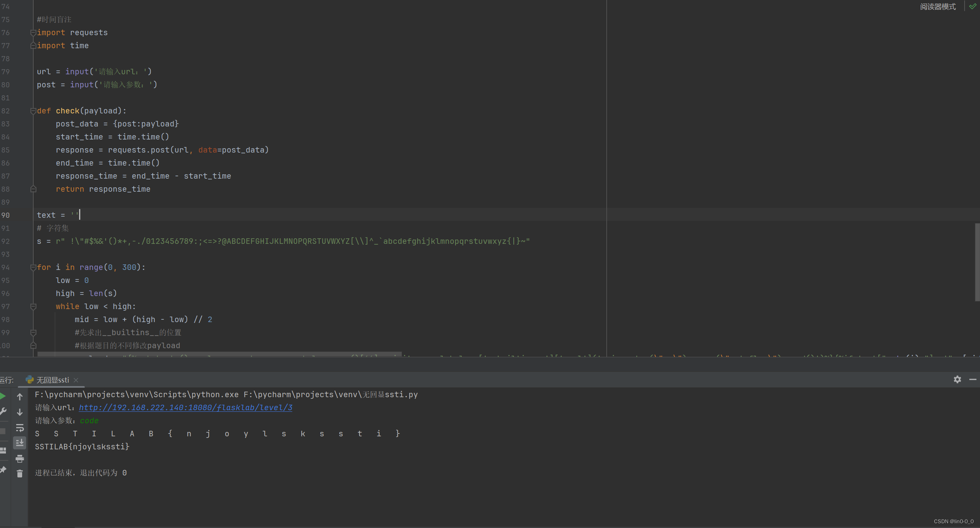Close the 无回显ssti run tab

(76, 380)
